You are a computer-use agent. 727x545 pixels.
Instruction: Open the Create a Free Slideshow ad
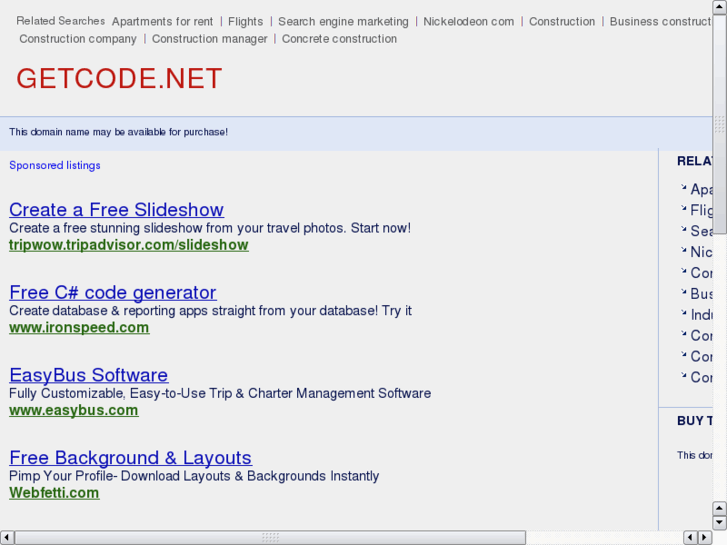116,210
